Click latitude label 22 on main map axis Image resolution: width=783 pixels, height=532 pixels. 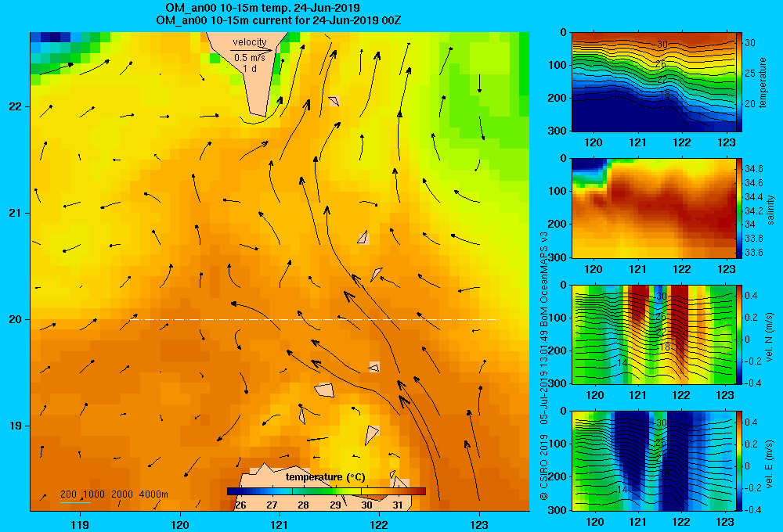tap(15, 107)
